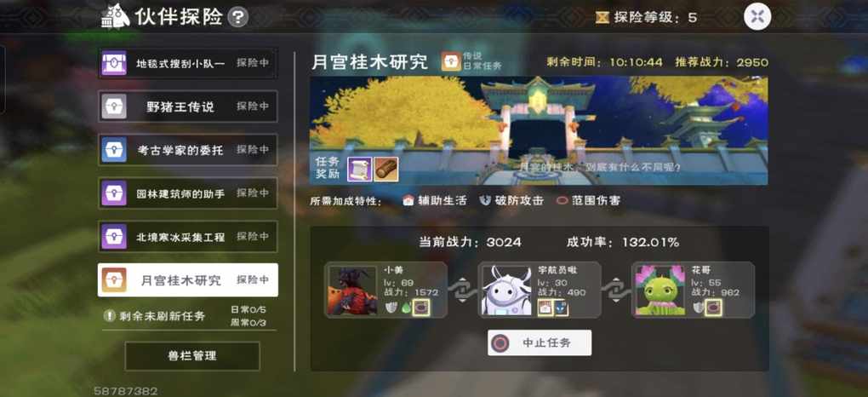Select the 月宫桂木研究 mission
The width and height of the screenshot is (868, 397).
[x=188, y=280]
